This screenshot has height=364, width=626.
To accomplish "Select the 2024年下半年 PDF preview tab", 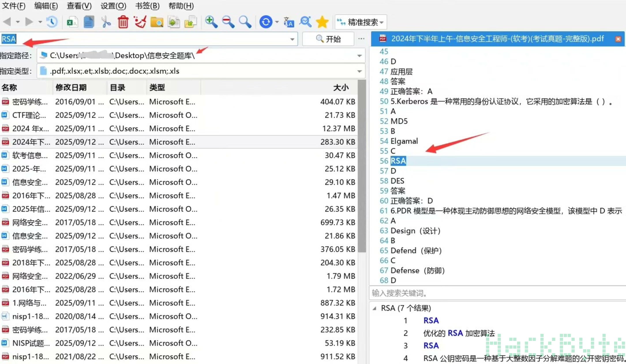I will 497,39.
